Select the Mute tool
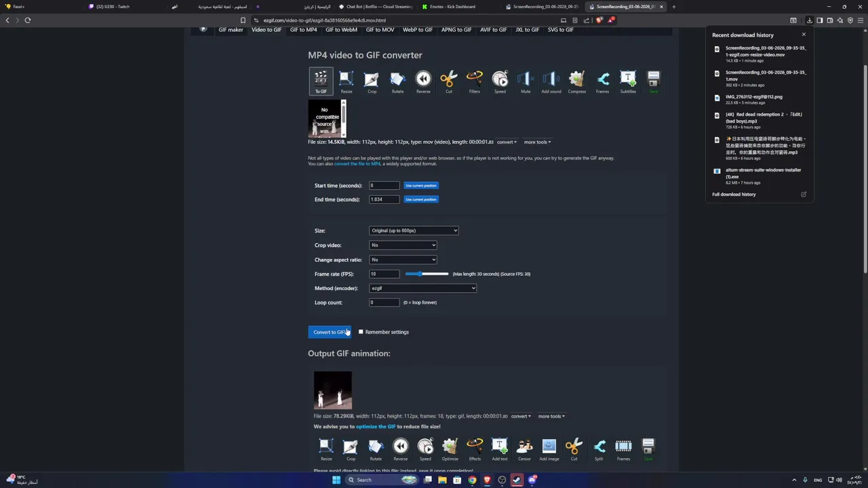Viewport: 868px width, 488px height. [526, 81]
